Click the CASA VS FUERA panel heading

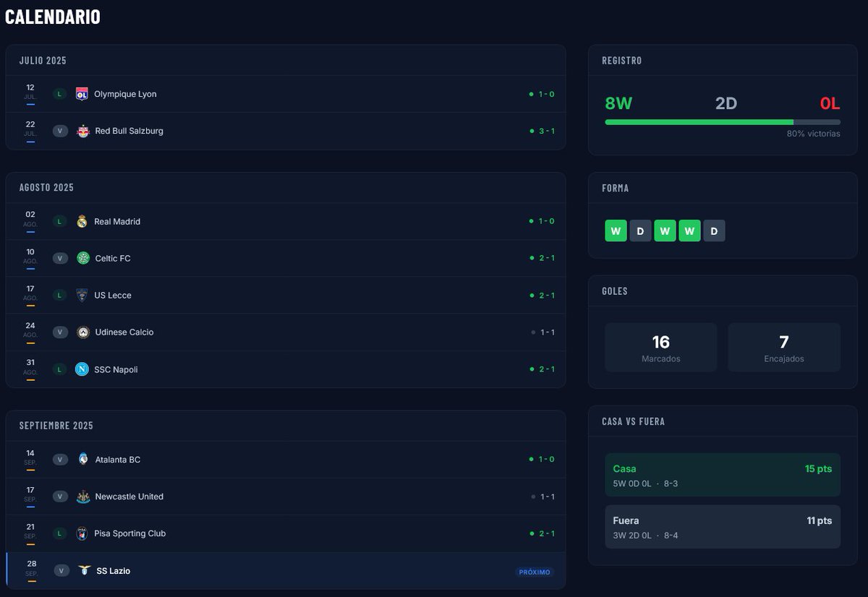(633, 421)
